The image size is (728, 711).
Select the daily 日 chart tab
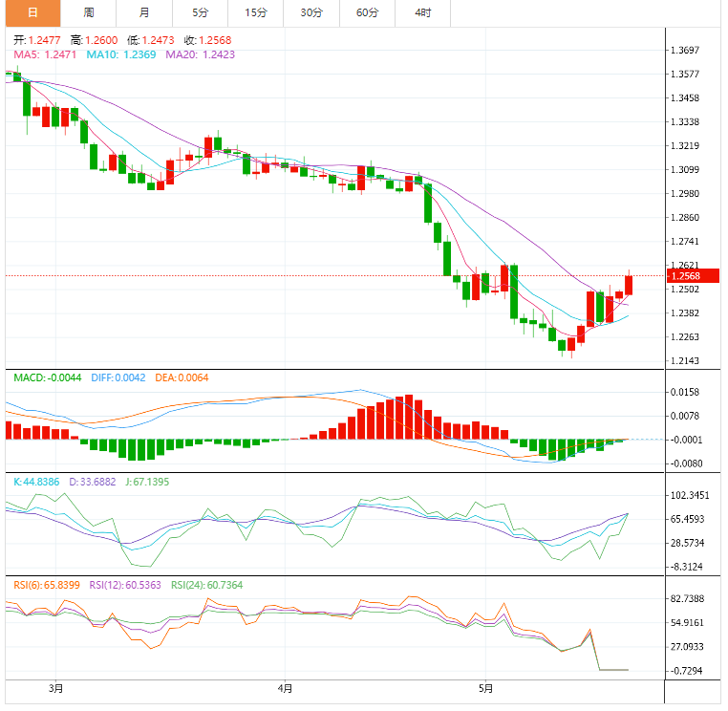(x=33, y=13)
